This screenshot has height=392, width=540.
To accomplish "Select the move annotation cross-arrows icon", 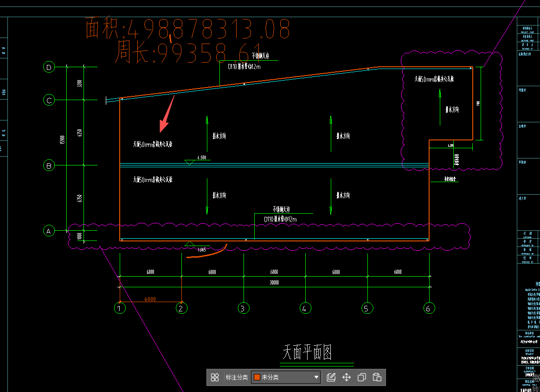I will point(347,377).
